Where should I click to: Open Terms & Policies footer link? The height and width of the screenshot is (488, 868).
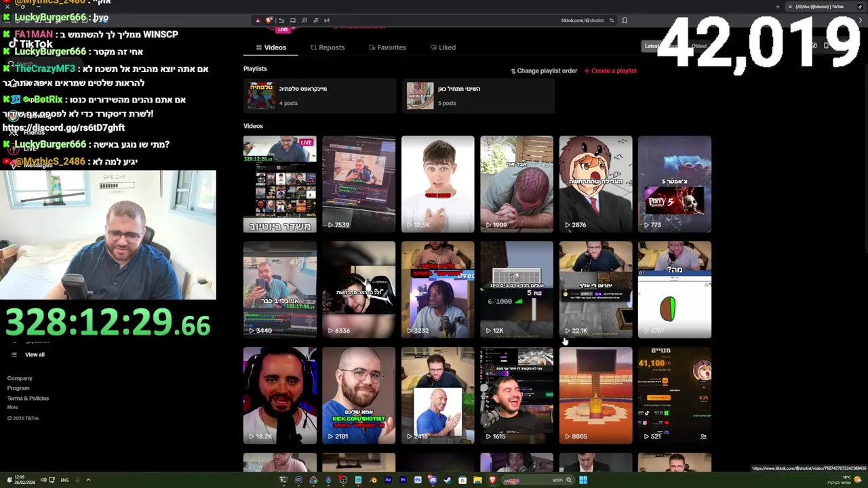click(28, 399)
